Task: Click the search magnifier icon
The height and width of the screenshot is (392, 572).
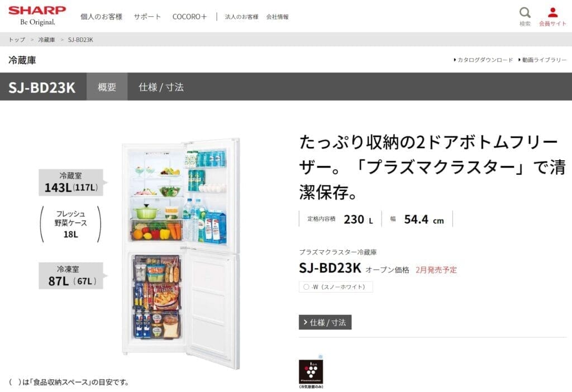Action: pos(525,13)
